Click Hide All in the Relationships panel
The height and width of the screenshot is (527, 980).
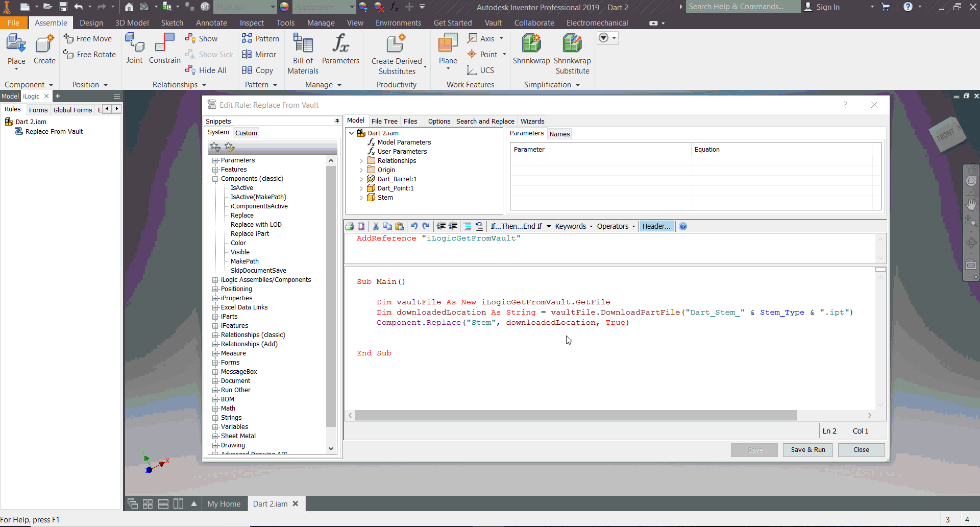click(x=206, y=70)
